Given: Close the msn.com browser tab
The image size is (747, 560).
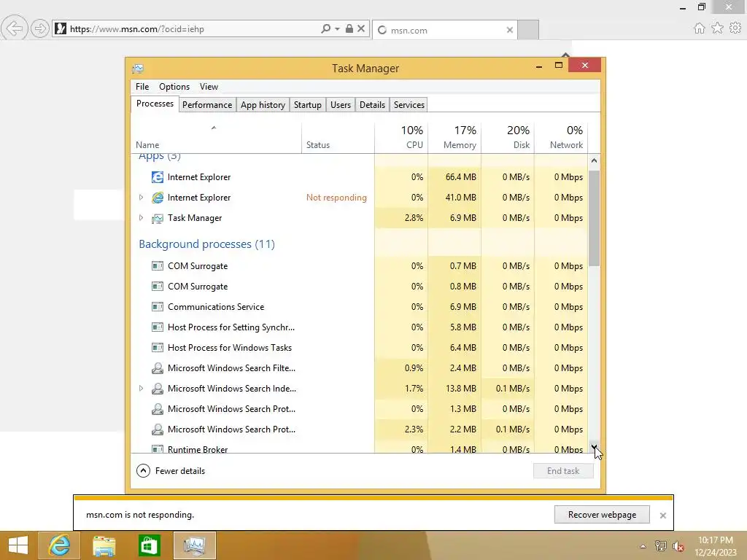Looking at the screenshot, I should (510, 30).
